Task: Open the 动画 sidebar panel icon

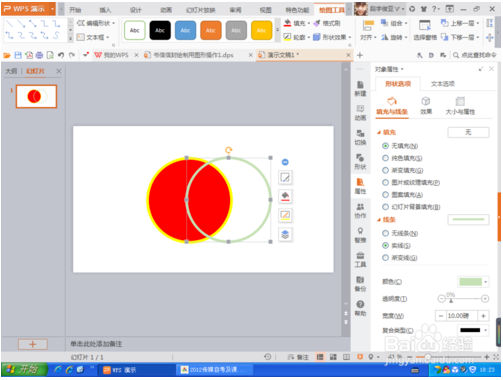Action: tap(360, 113)
